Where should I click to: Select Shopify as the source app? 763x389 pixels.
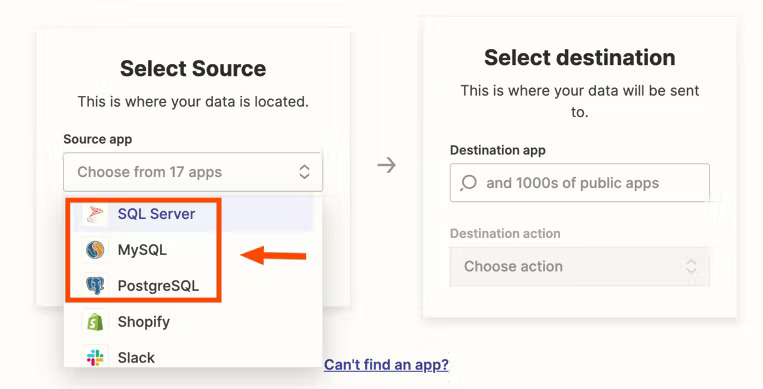193,321
